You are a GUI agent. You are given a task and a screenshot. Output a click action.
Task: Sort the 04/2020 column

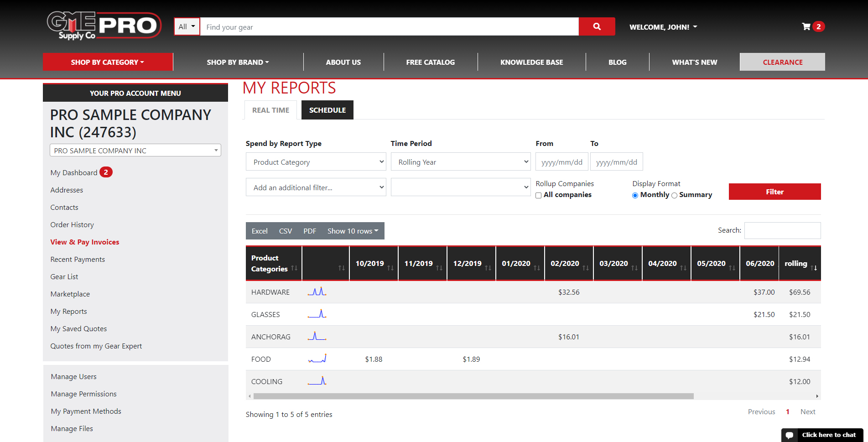click(x=683, y=268)
